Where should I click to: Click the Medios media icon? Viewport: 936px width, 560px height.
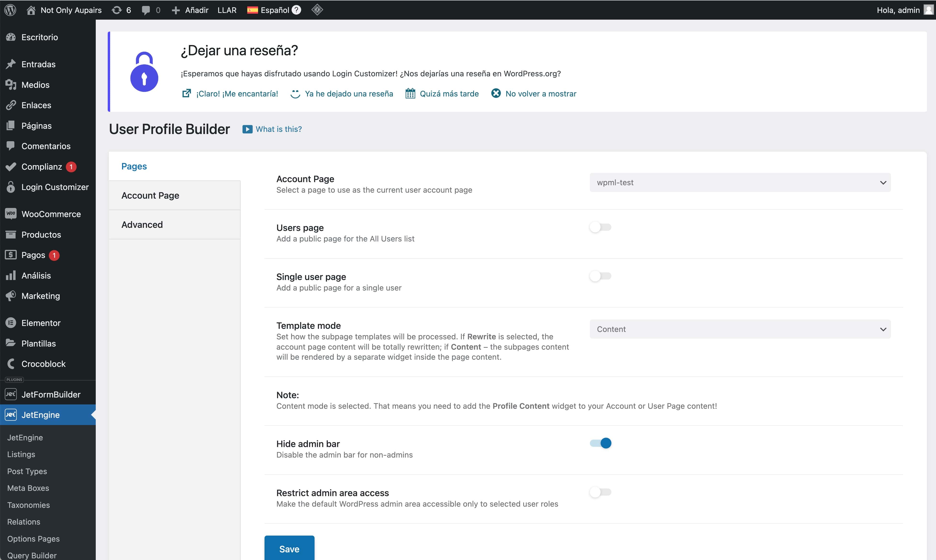click(x=11, y=84)
